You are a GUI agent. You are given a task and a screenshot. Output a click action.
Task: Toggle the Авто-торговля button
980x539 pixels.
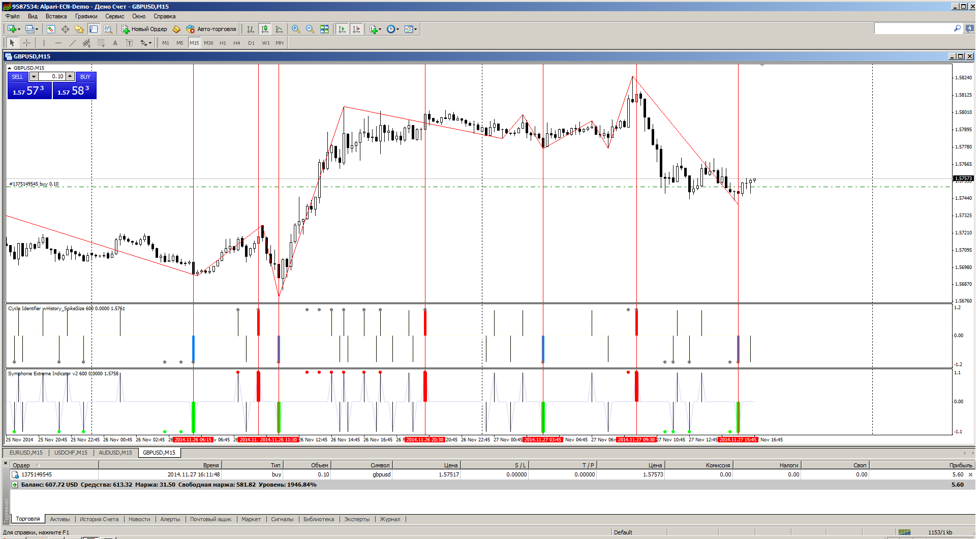[x=211, y=29]
